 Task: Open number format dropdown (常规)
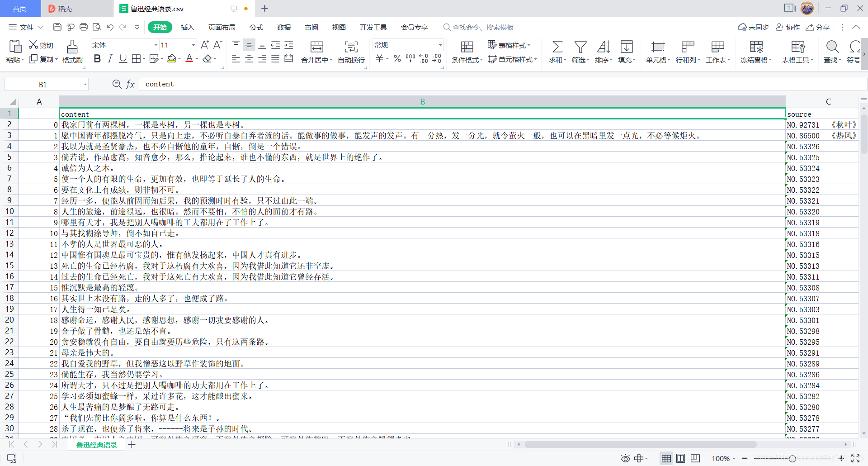point(440,45)
